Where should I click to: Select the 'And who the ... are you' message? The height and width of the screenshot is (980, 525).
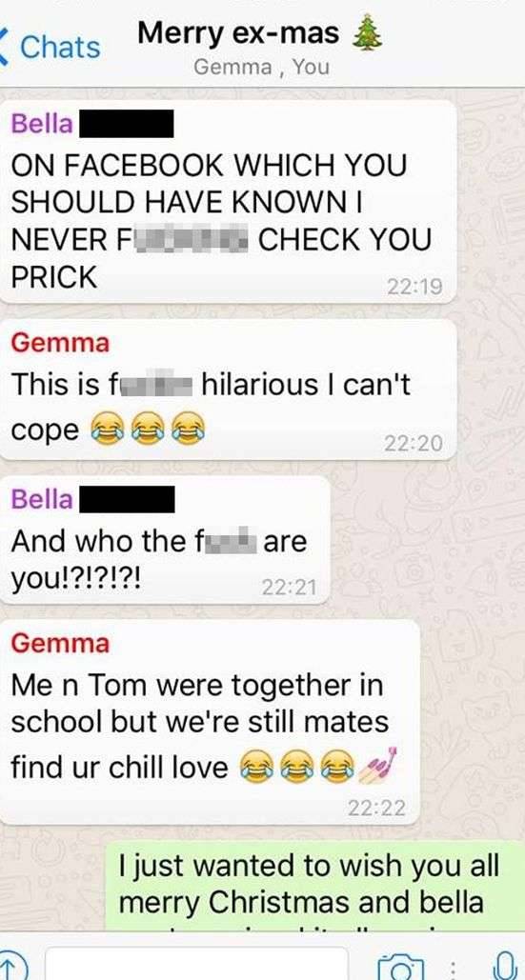[x=165, y=540]
